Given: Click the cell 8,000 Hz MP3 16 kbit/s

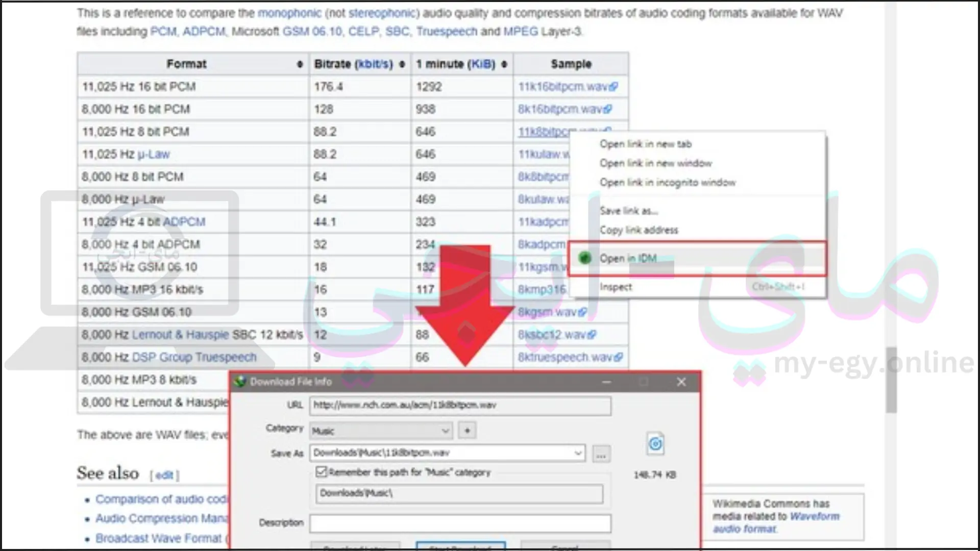Looking at the screenshot, I should (x=193, y=290).
